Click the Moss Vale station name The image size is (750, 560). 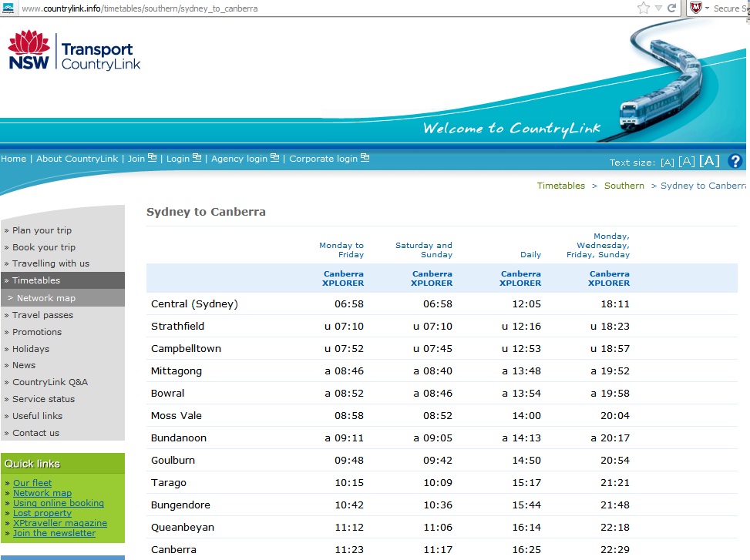[x=177, y=415]
